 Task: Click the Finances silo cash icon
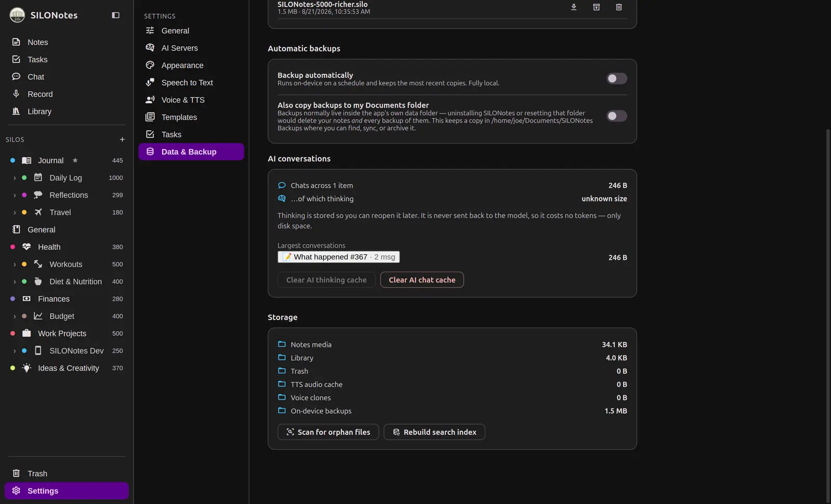tap(26, 299)
